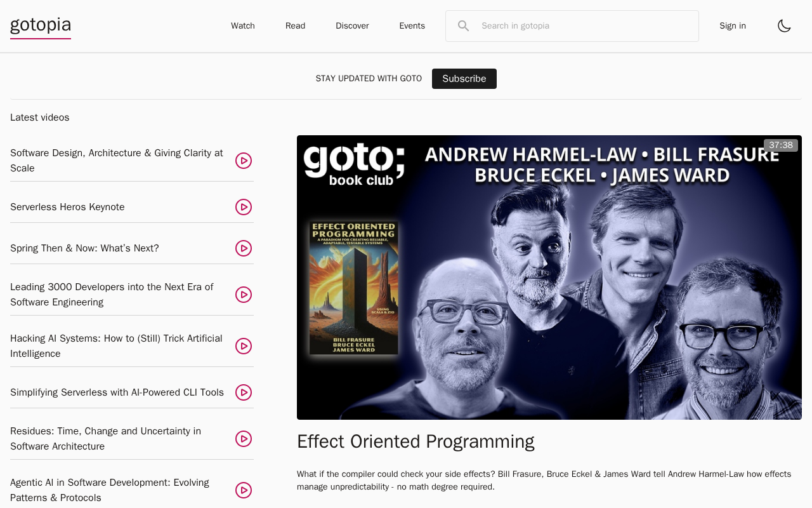812x508 pixels.
Task: Open Agentic AI in Software Development link
Action: [110, 490]
